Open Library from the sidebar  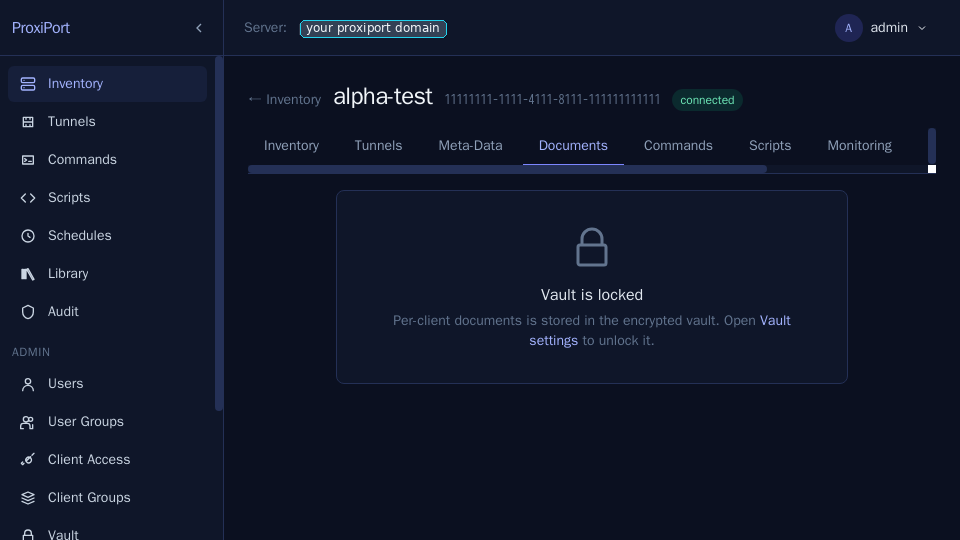coord(107,274)
